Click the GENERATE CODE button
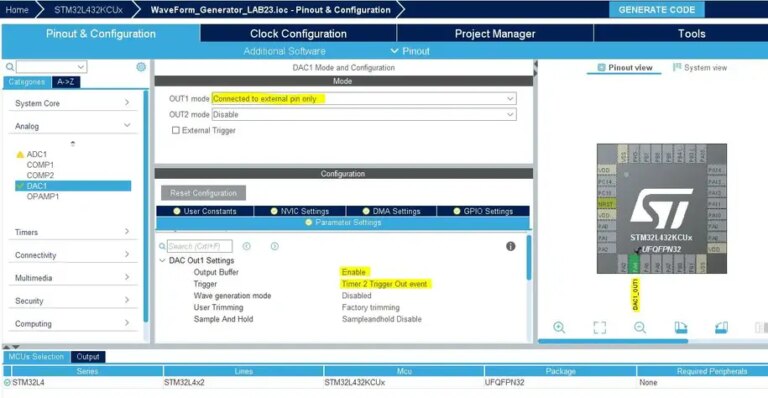 [656, 10]
